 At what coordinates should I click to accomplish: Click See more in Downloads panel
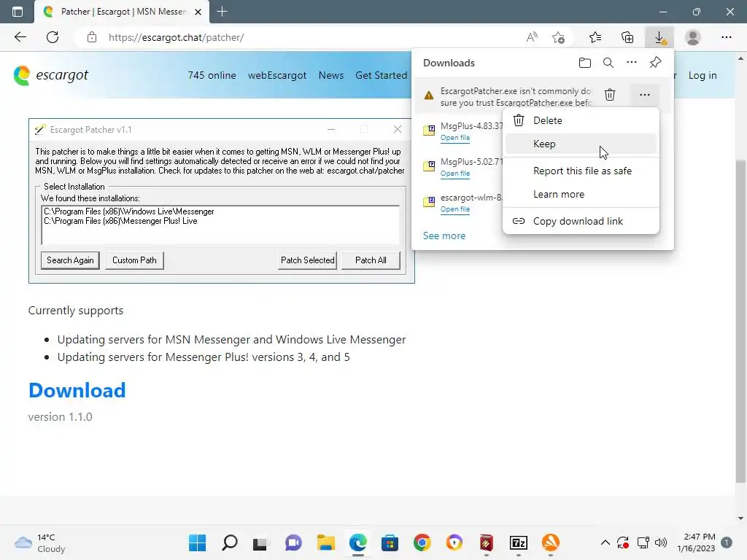pos(444,236)
